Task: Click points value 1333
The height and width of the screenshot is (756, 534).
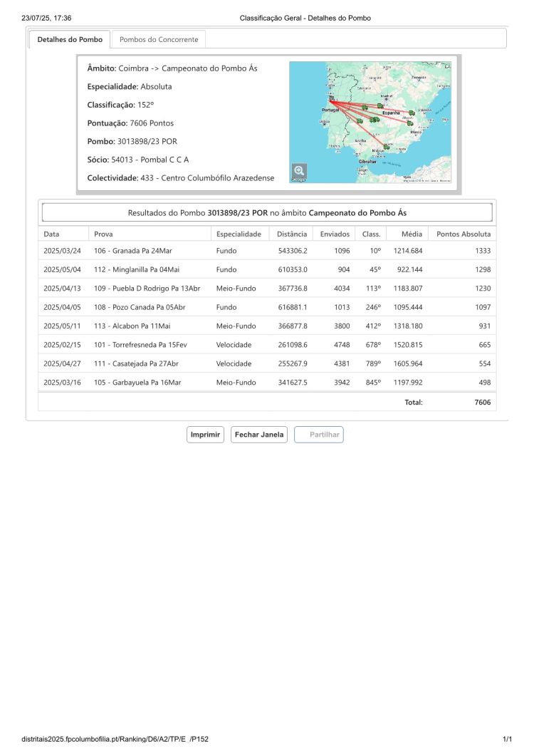Action: (483, 251)
